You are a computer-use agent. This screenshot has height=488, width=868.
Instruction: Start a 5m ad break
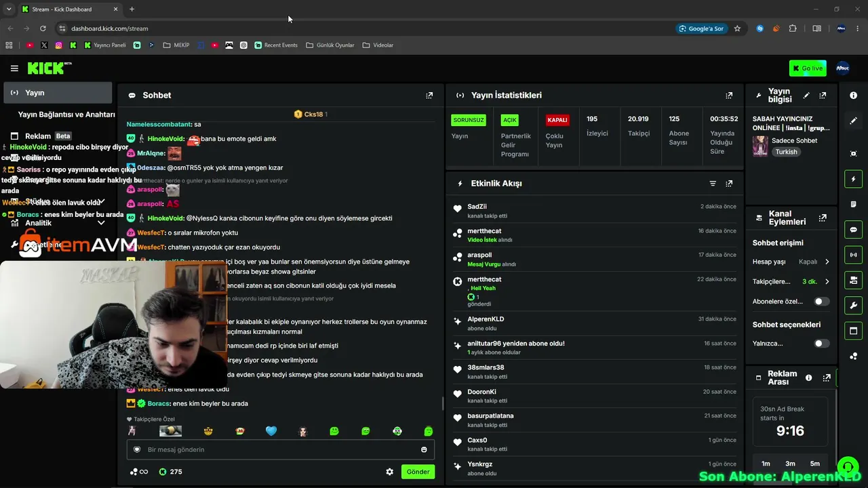coord(814,464)
